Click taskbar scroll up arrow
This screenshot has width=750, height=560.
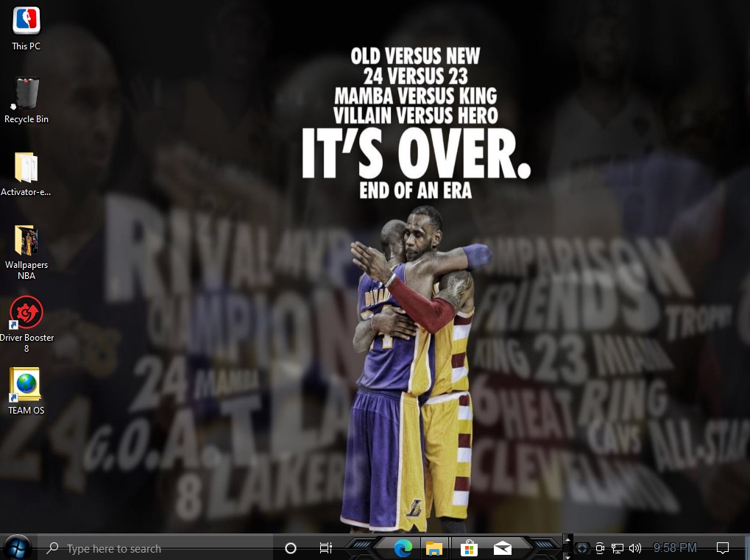click(x=567, y=540)
